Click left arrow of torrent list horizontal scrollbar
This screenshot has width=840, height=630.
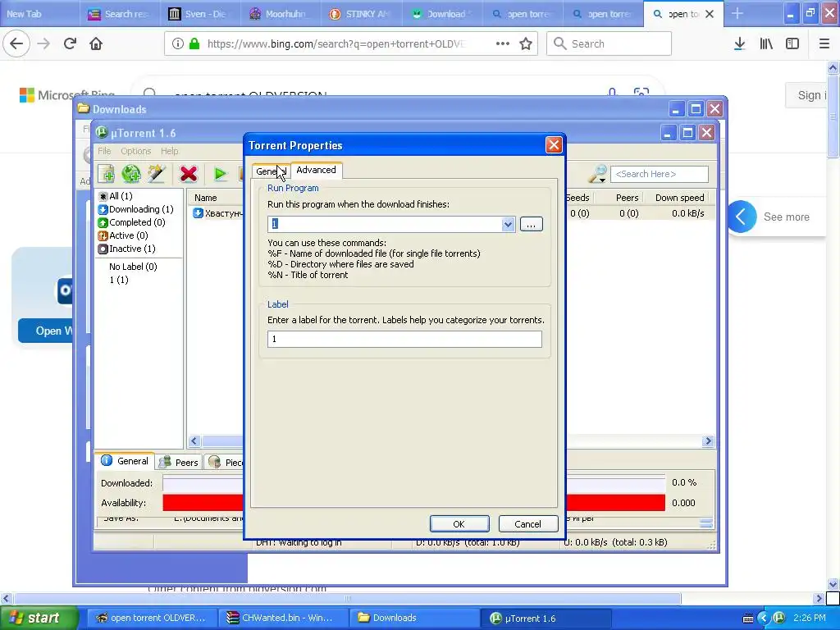(x=194, y=441)
